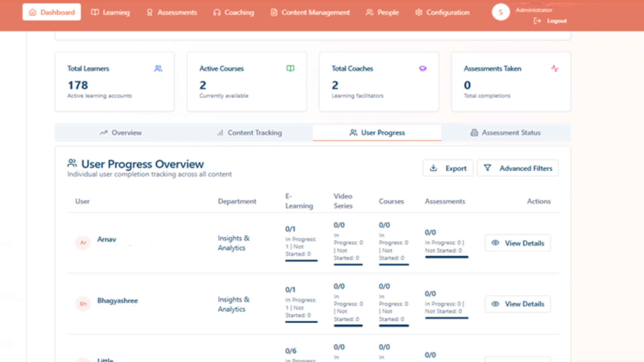Log out using the Logout link

click(550, 21)
